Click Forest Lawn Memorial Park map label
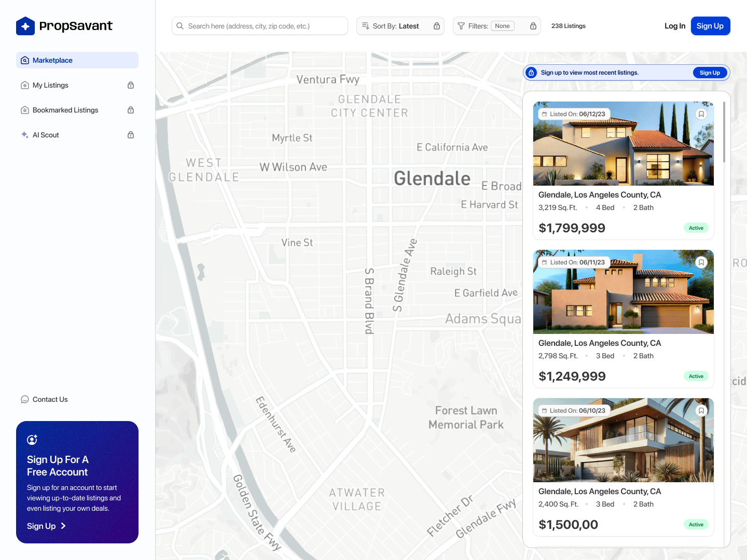 466,418
